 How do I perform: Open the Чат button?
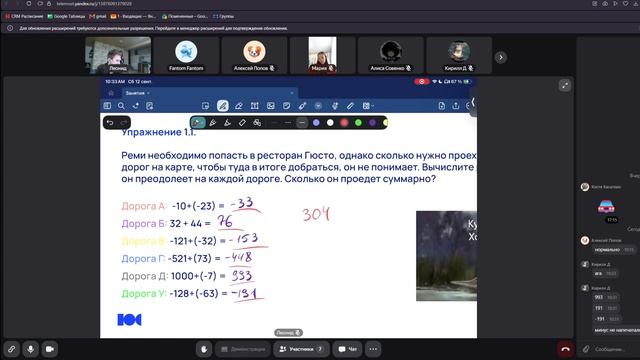click(x=347, y=349)
